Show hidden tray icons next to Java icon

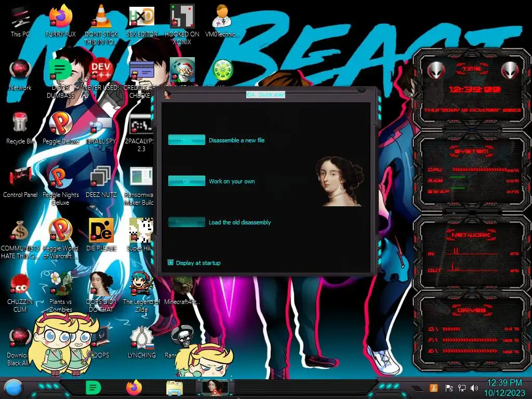pos(417,389)
